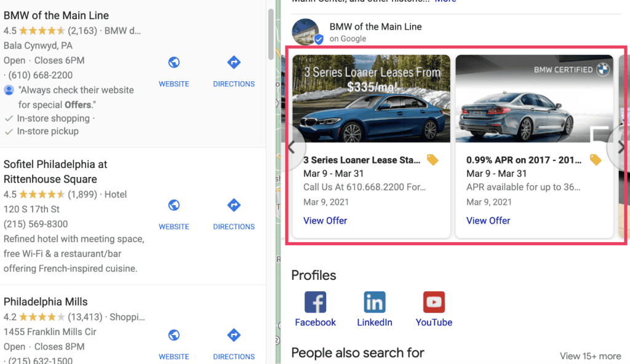Click the YouTube profile link text
The image size is (630, 364).
coord(434,322)
